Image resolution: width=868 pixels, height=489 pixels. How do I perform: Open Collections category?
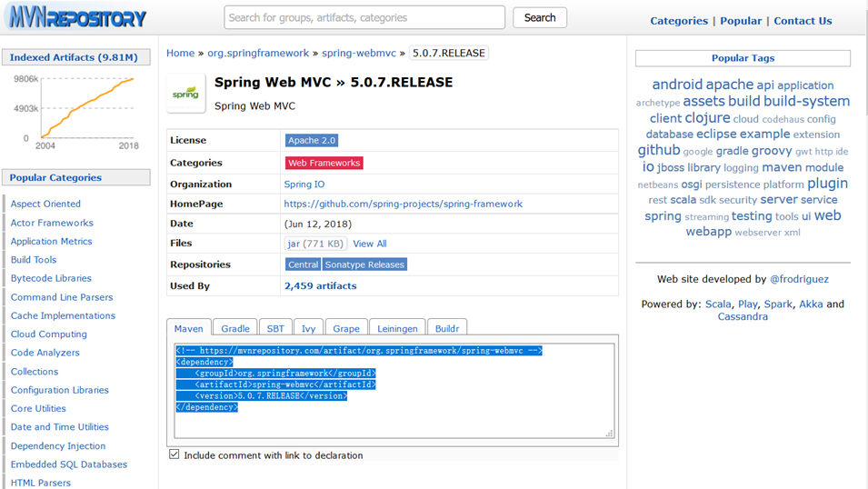(x=35, y=372)
